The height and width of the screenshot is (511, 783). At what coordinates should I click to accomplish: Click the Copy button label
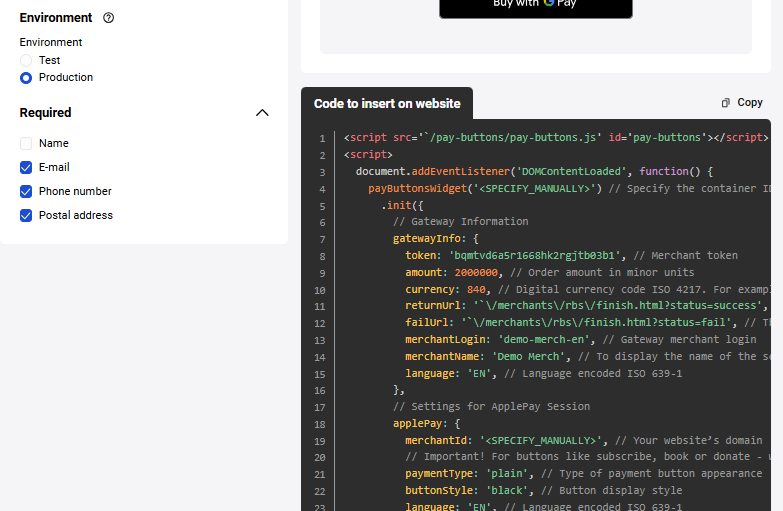click(x=749, y=103)
